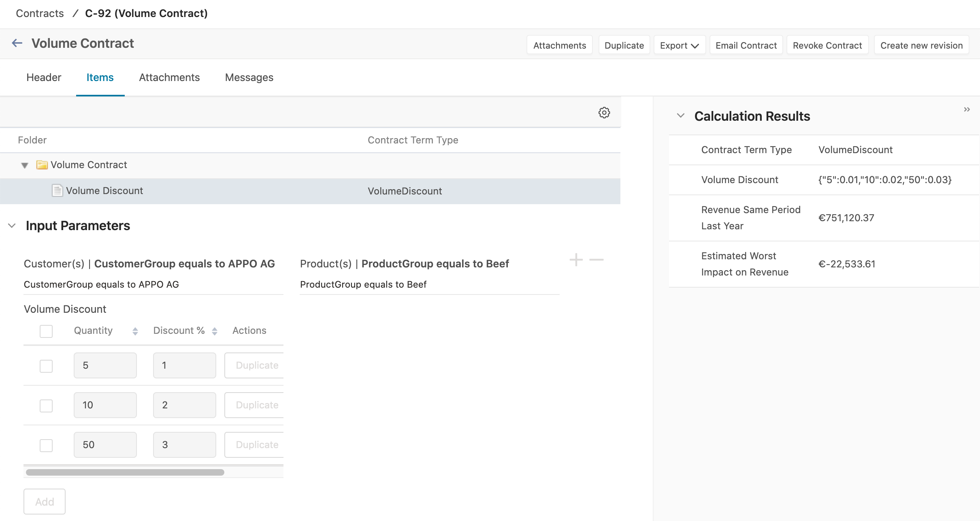This screenshot has width=980, height=521.
Task: Switch to the Messages tab
Action: pos(249,77)
